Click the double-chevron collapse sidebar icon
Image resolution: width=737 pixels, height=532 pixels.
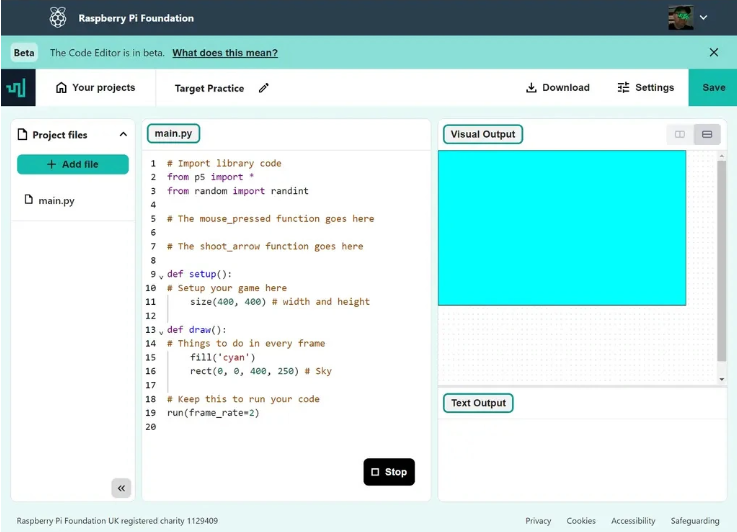click(121, 488)
